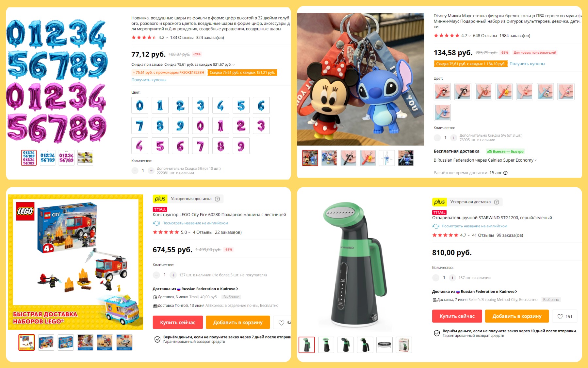Buy LEGO set with Купить сейчас
This screenshot has width=588, height=368.
(x=178, y=322)
